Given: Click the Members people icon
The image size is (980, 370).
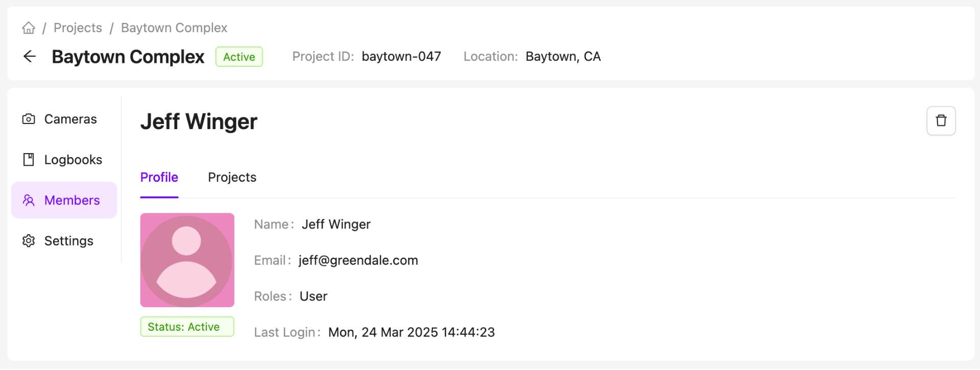Looking at the screenshot, I should pos(29,200).
